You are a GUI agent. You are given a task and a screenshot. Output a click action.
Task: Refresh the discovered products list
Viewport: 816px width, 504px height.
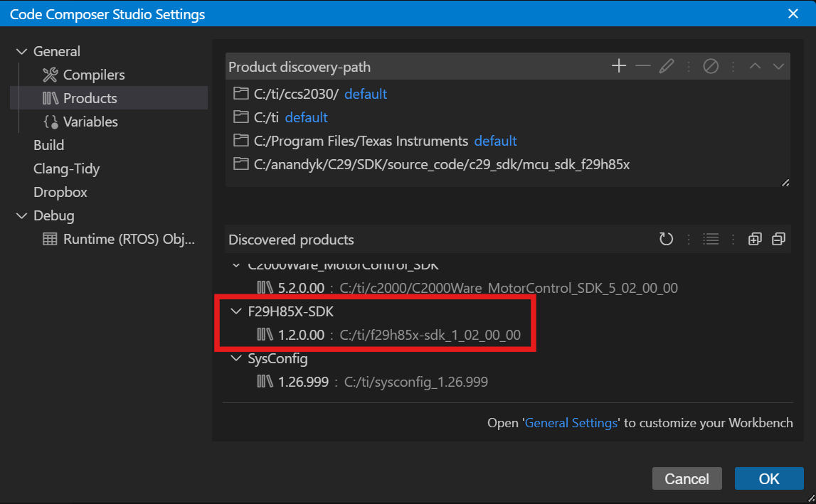click(666, 239)
